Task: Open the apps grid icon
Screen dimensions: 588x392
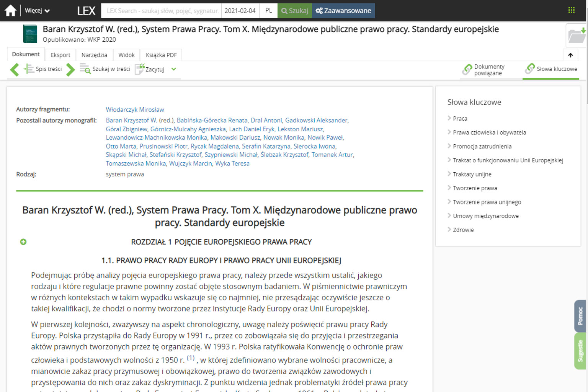Action: [571, 10]
